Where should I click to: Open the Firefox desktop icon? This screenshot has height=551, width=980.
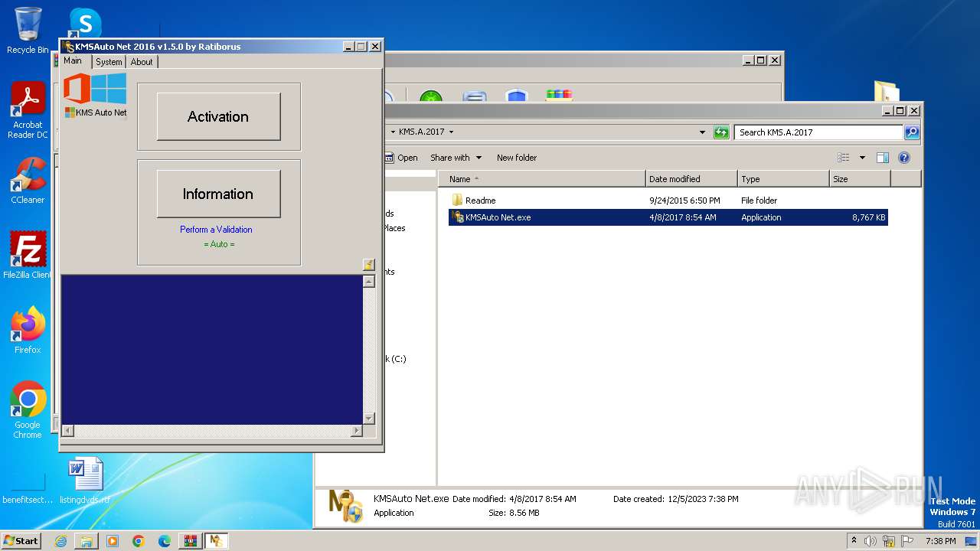tap(28, 330)
